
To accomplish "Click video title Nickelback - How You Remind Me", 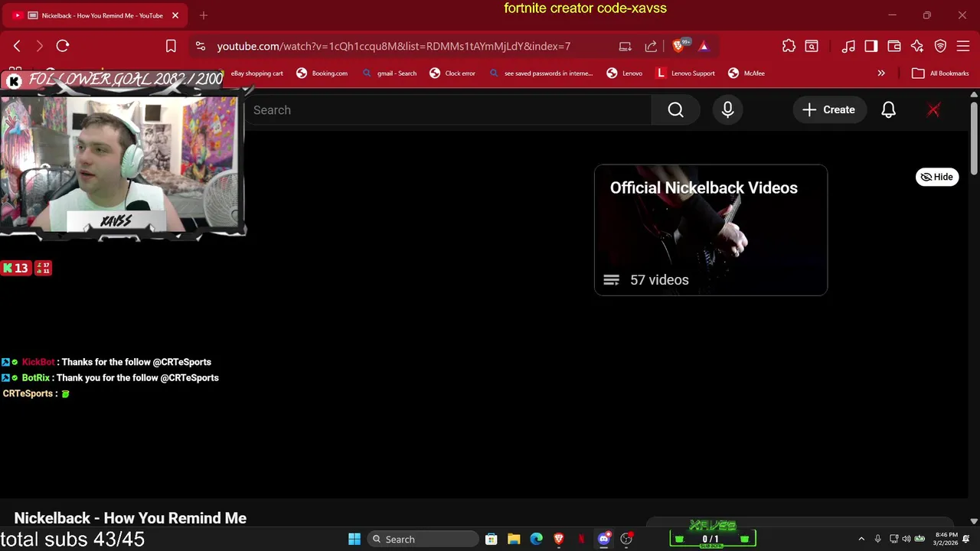I will [x=130, y=518].
